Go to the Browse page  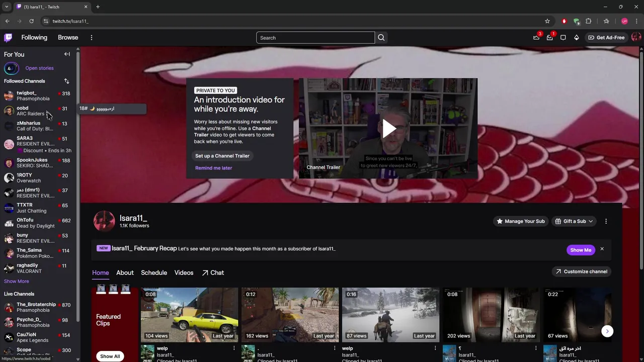(68, 37)
